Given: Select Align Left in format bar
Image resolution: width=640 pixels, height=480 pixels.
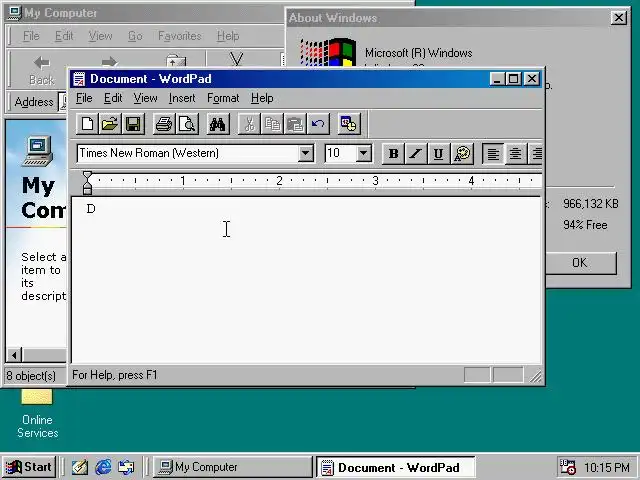Looking at the screenshot, I should coord(493,153).
